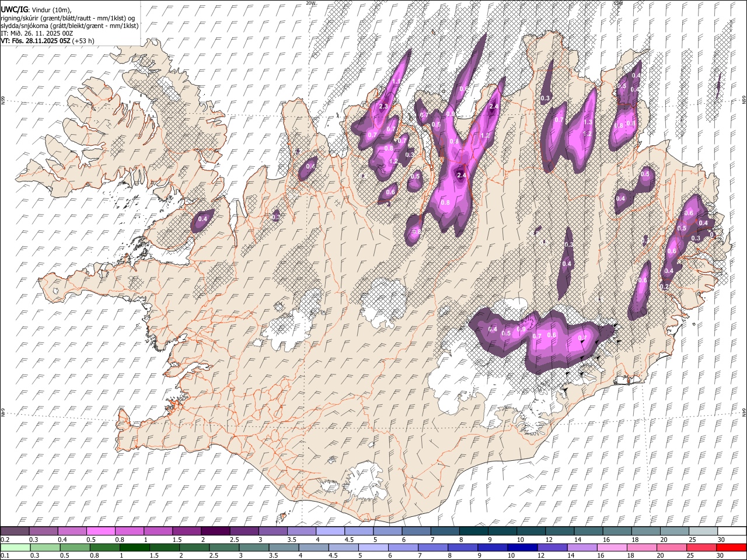Viewport: 747px width, 560px height.
Task: Click the dark teal 9–10 swatch in top legend row
Action: point(502,531)
